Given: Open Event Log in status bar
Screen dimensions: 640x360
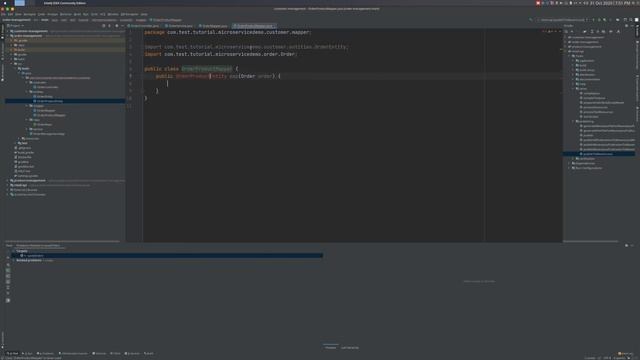Looking at the screenshot, I should pos(626,353).
